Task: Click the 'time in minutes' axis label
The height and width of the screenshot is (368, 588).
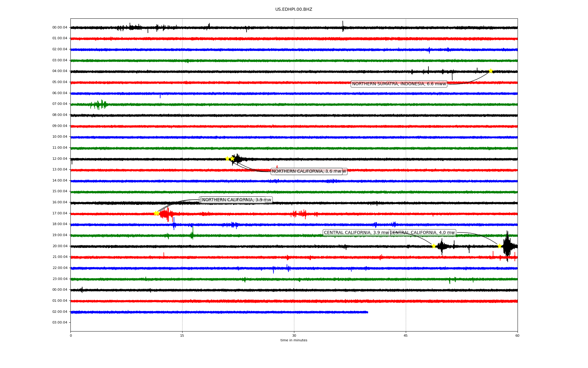Action: pyautogui.click(x=294, y=340)
